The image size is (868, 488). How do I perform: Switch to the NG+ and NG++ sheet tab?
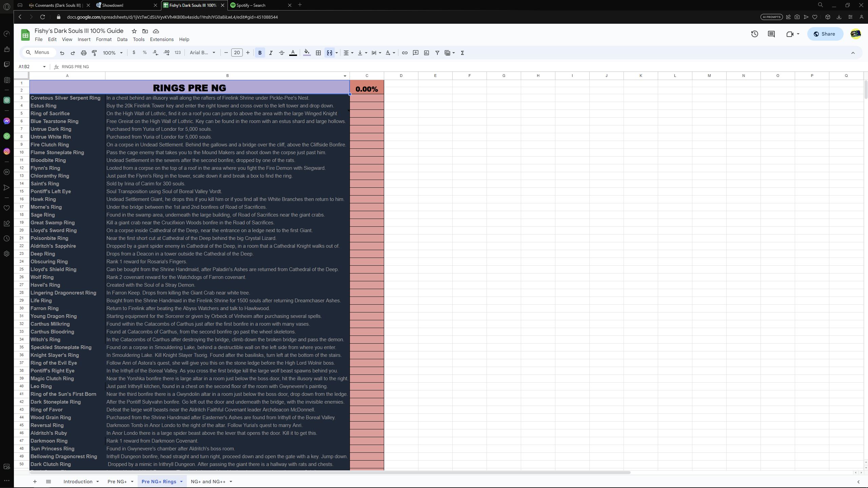208,482
